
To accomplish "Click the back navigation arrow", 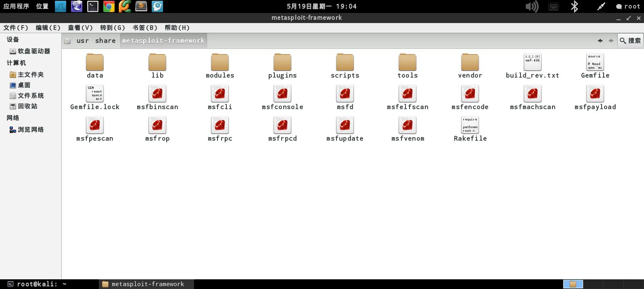I will pos(600,40).
